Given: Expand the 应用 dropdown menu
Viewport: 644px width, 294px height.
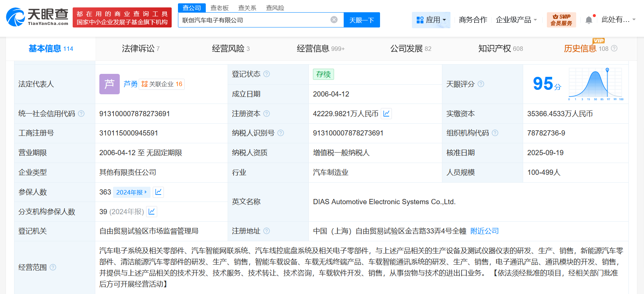Looking at the screenshot, I should [x=431, y=20].
